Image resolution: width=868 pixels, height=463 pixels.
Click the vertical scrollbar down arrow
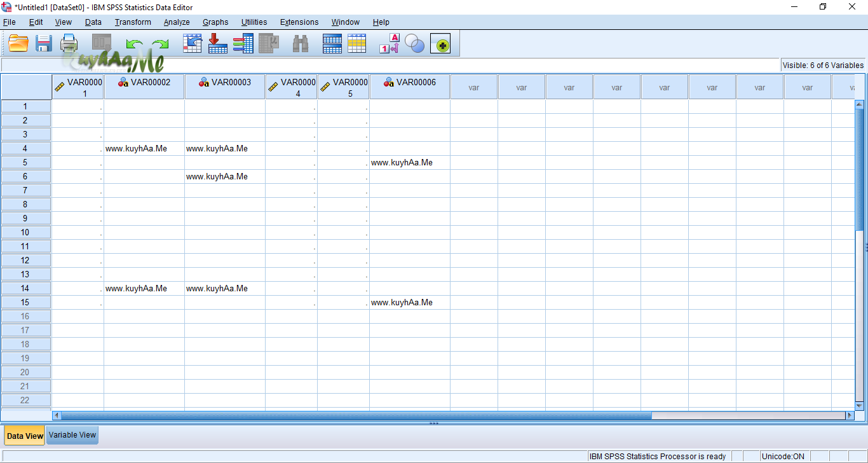860,405
